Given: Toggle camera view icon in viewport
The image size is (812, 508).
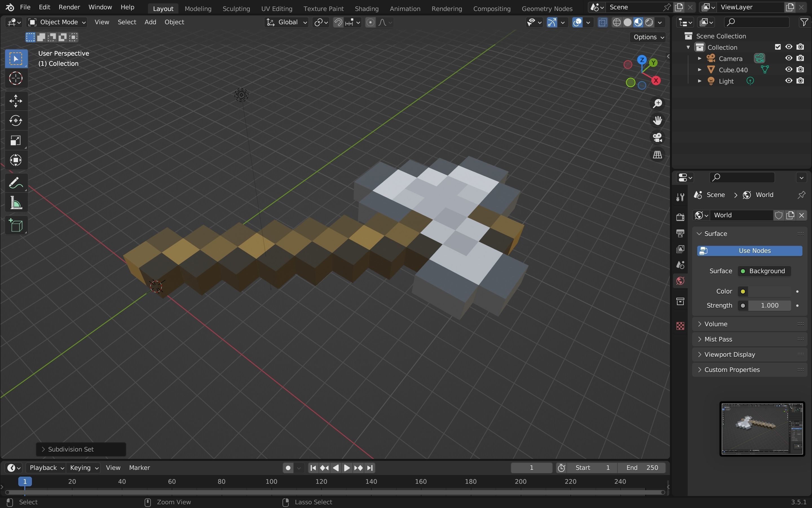Looking at the screenshot, I should point(657,137).
